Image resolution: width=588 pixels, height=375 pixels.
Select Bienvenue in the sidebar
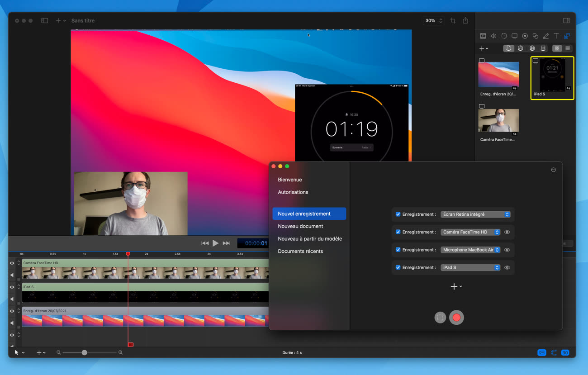pos(289,180)
